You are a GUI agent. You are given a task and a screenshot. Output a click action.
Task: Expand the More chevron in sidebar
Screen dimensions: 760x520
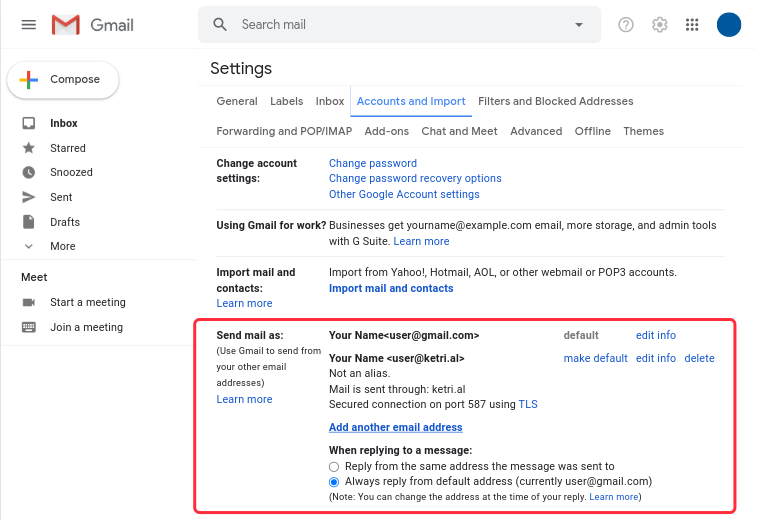click(29, 246)
